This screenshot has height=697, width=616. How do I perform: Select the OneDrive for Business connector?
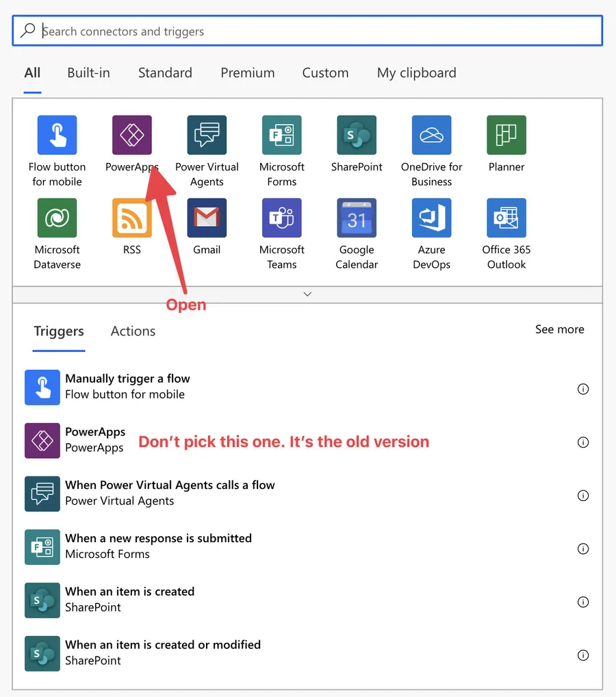coord(431,135)
